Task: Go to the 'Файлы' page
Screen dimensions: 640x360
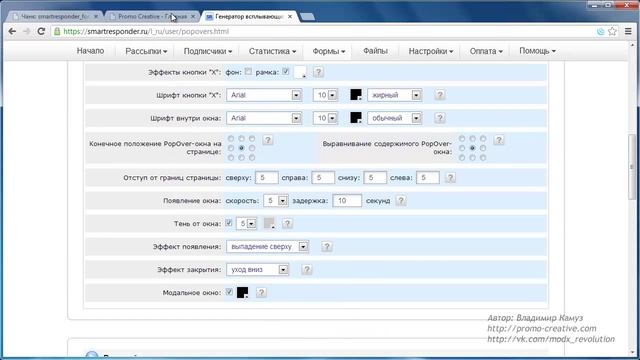Action: click(375, 51)
